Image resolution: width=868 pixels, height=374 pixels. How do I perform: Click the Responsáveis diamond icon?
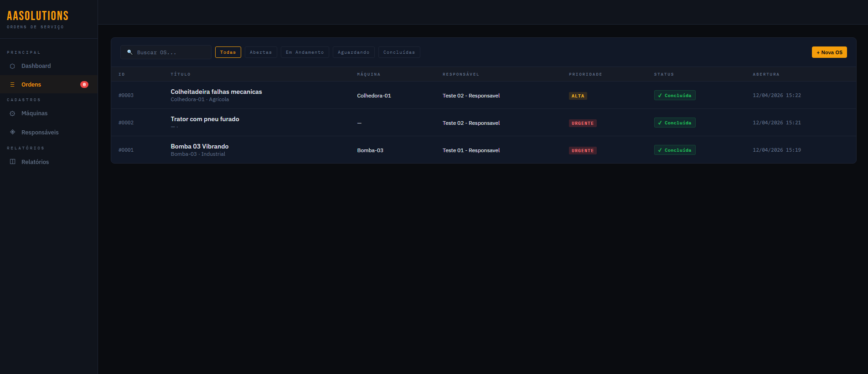(12, 132)
